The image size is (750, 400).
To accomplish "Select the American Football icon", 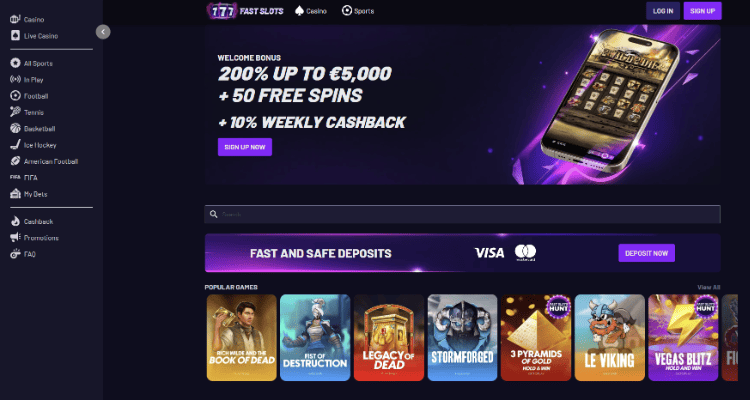I will (x=15, y=161).
